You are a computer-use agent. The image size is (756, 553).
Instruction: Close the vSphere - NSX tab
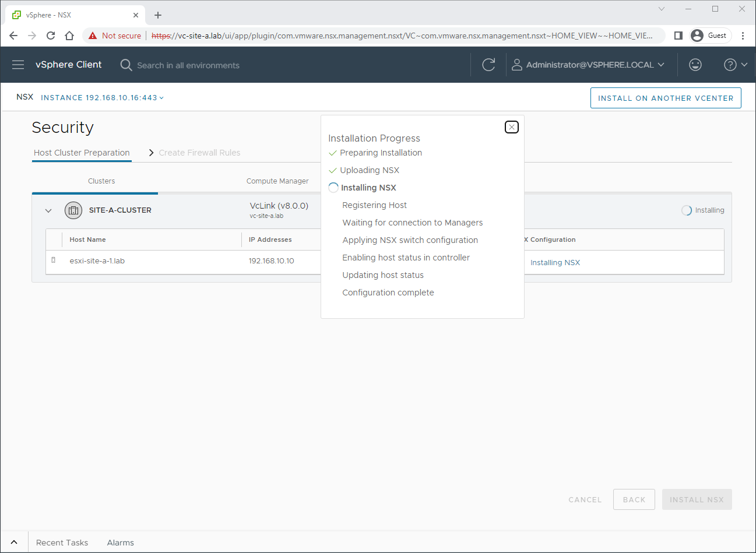[136, 15]
